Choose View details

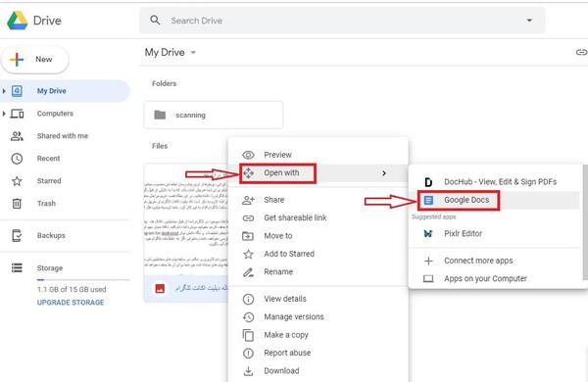(x=318, y=299)
